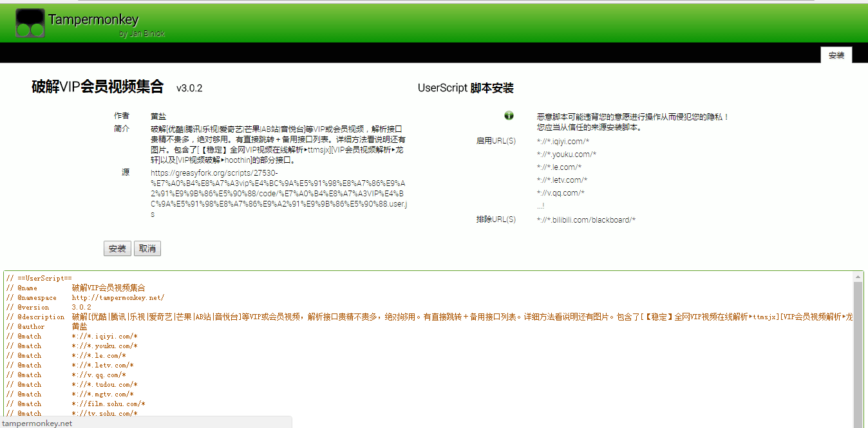The height and width of the screenshot is (428, 868).
Task: Click the Tampermonkey logo icon
Action: coord(30,23)
